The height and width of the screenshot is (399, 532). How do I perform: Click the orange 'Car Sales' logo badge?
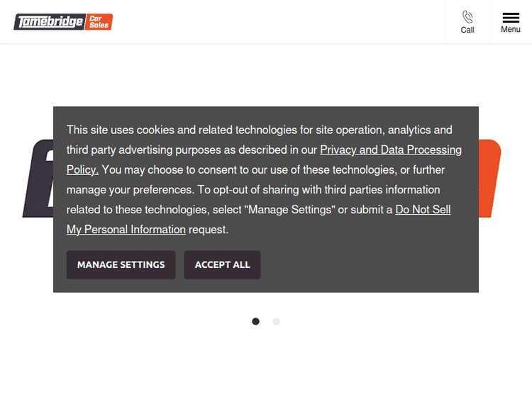point(99,22)
